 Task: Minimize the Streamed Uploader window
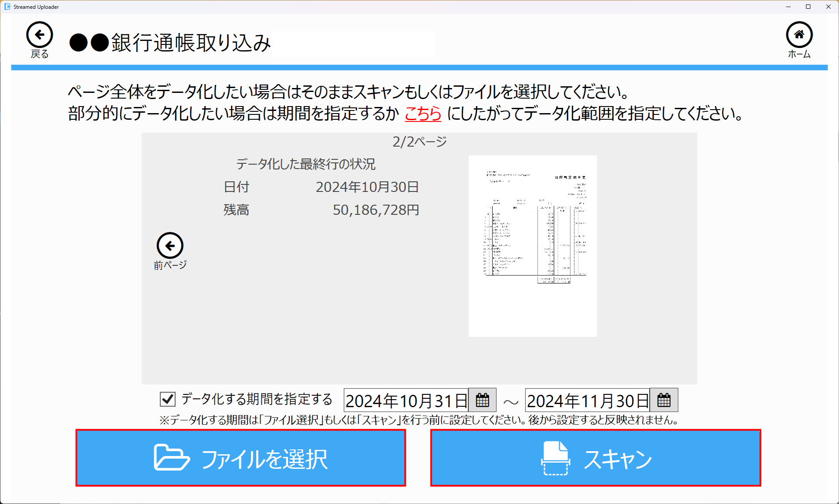788,7
